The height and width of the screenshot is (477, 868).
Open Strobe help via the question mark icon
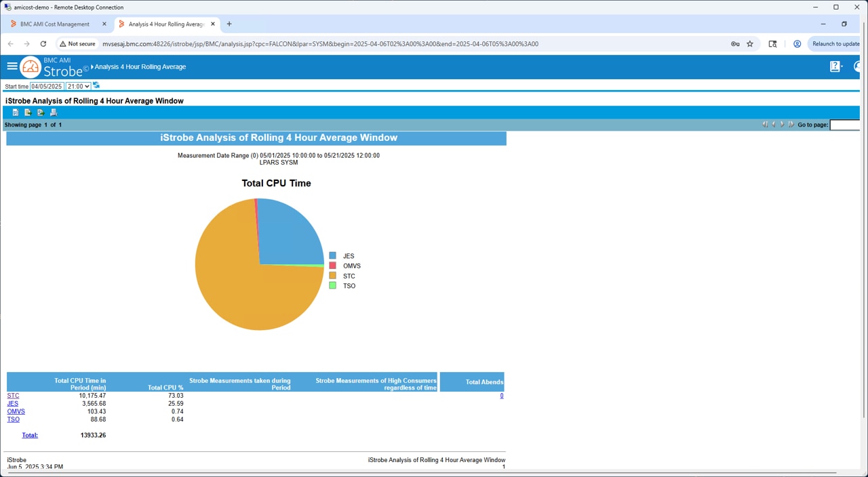835,66
